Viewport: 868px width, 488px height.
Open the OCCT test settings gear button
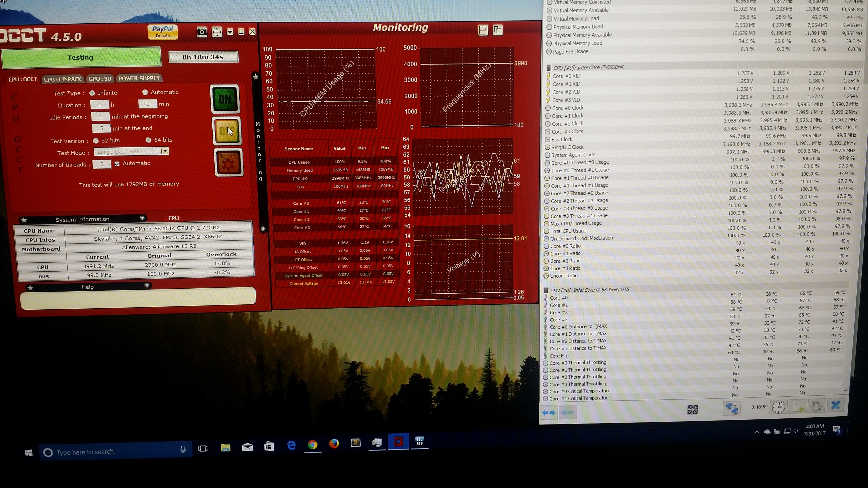click(x=228, y=163)
